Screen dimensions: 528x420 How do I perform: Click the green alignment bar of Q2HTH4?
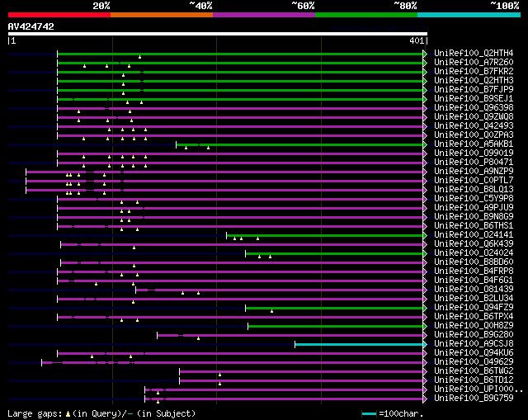240,54
